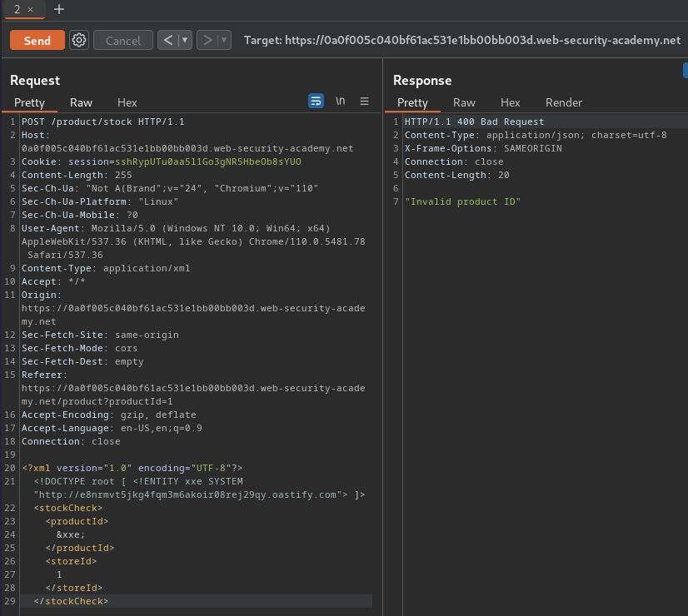Close Repeater tab 2
The width and height of the screenshot is (688, 616).
pos(30,9)
